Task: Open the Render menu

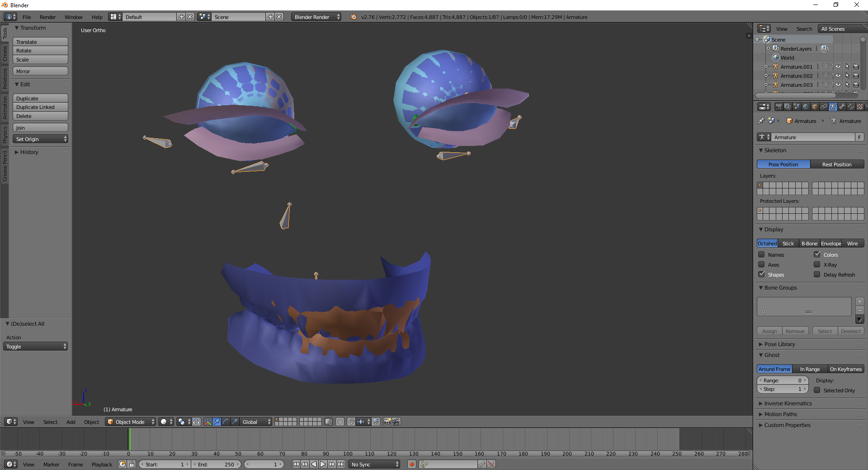Action: 47,17
